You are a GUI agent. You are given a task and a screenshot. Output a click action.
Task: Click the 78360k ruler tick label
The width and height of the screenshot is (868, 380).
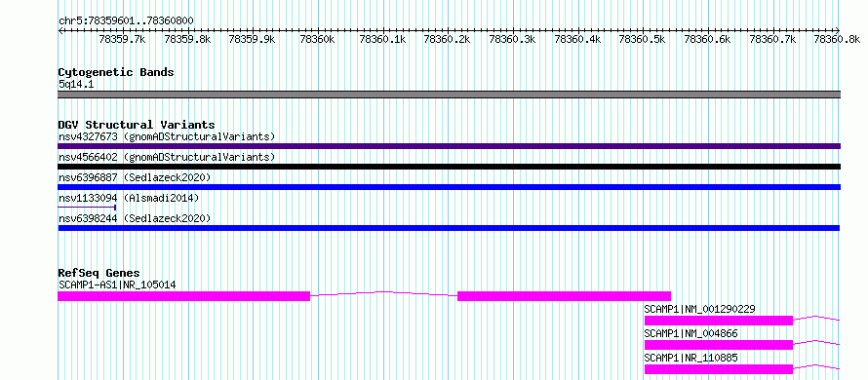(x=317, y=39)
